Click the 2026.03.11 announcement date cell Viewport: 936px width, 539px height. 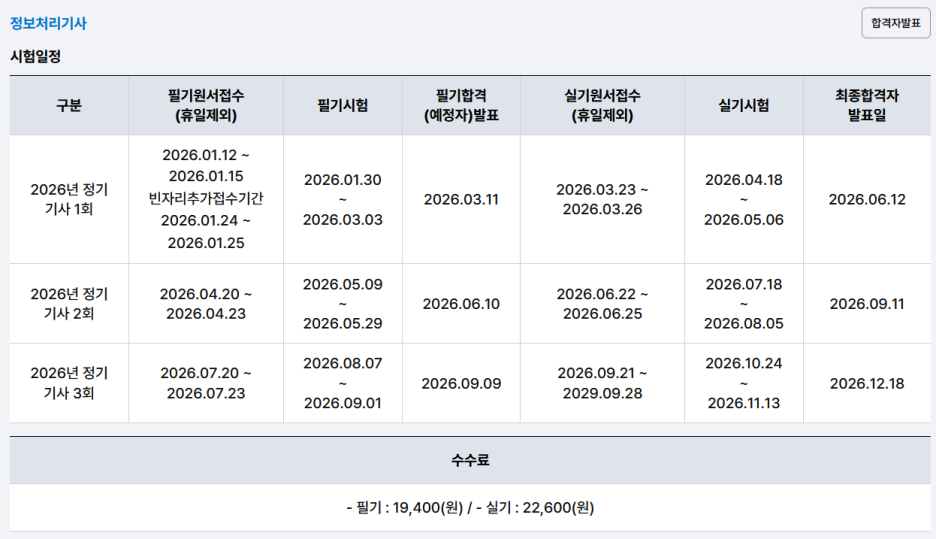point(461,199)
